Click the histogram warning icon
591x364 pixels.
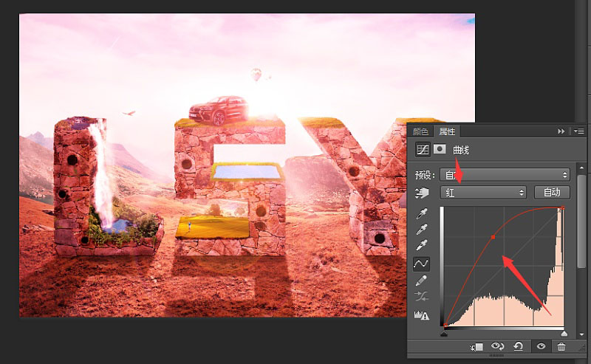pos(422,315)
